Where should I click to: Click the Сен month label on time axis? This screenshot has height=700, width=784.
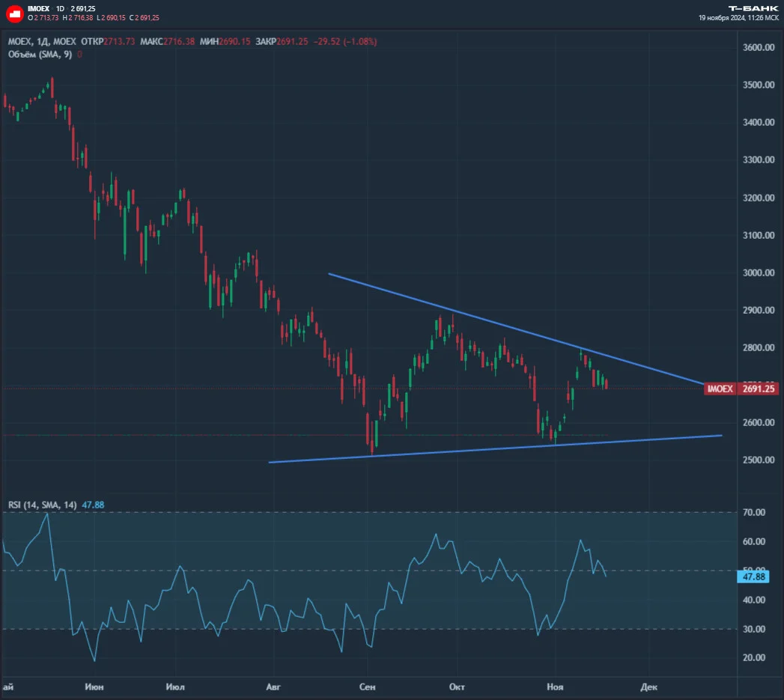coord(368,687)
